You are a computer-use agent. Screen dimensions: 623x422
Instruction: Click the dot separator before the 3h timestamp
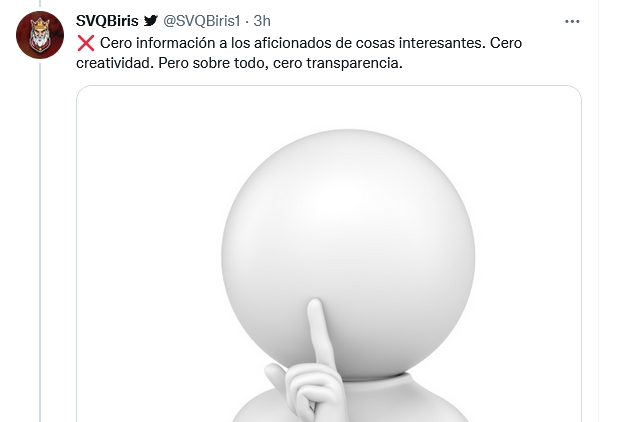coord(247,21)
